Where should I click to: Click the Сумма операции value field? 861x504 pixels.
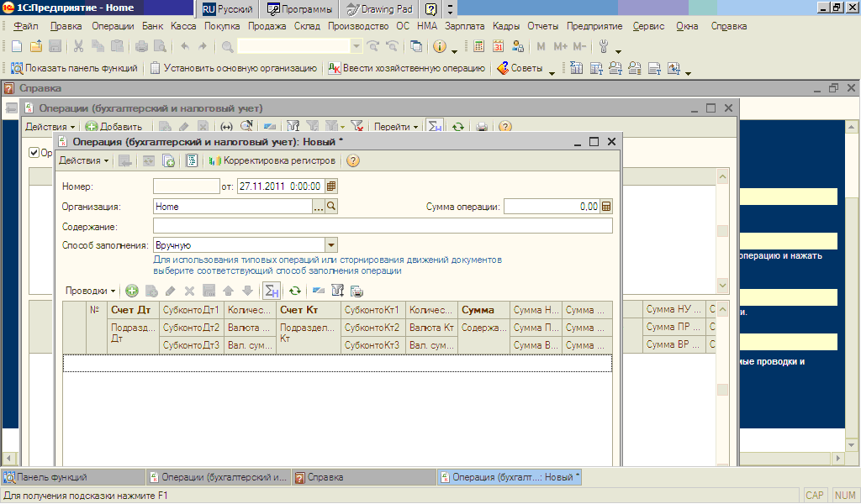click(552, 207)
